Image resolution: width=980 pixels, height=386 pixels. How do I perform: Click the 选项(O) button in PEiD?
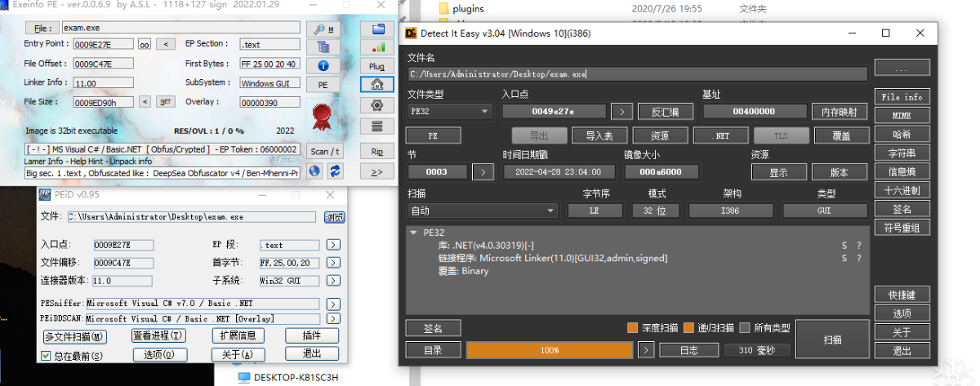click(x=159, y=354)
